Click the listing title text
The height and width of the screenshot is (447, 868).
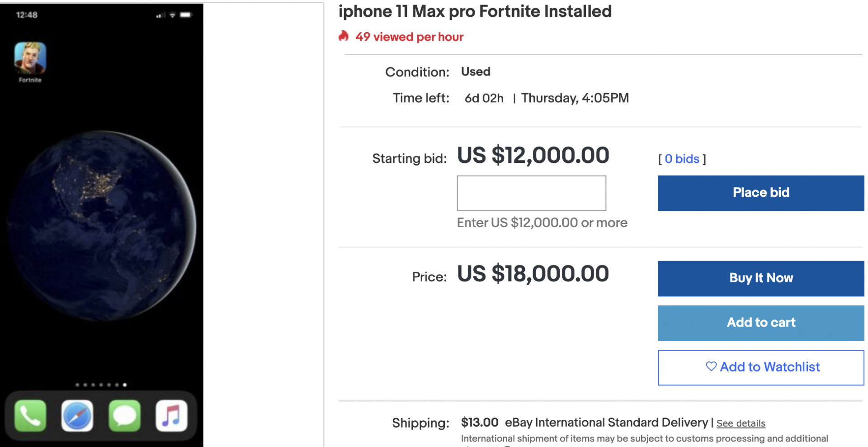[474, 11]
